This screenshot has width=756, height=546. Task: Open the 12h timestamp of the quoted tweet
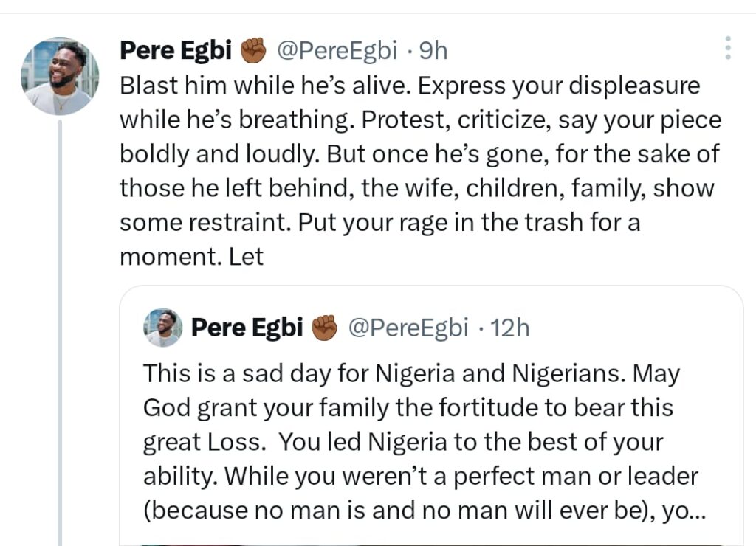pyautogui.click(x=510, y=328)
